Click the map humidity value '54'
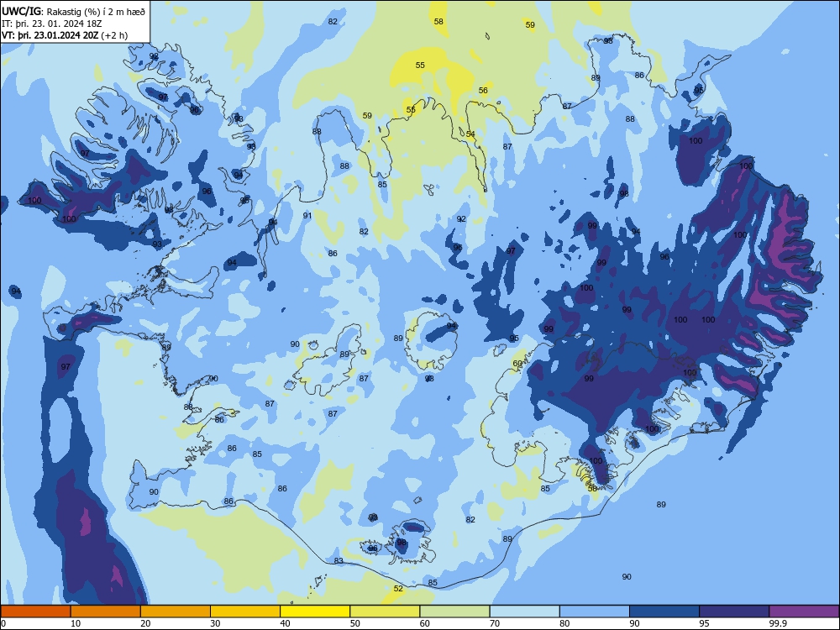 coord(470,134)
